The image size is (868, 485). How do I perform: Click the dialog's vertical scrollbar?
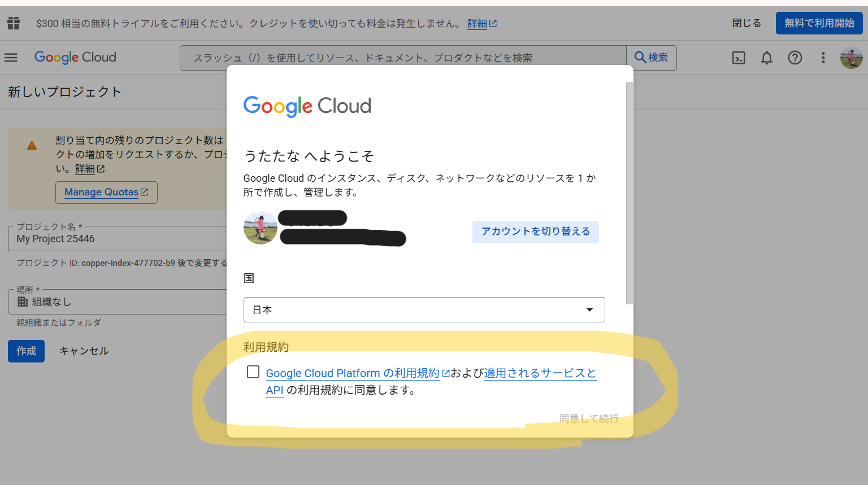(x=630, y=192)
